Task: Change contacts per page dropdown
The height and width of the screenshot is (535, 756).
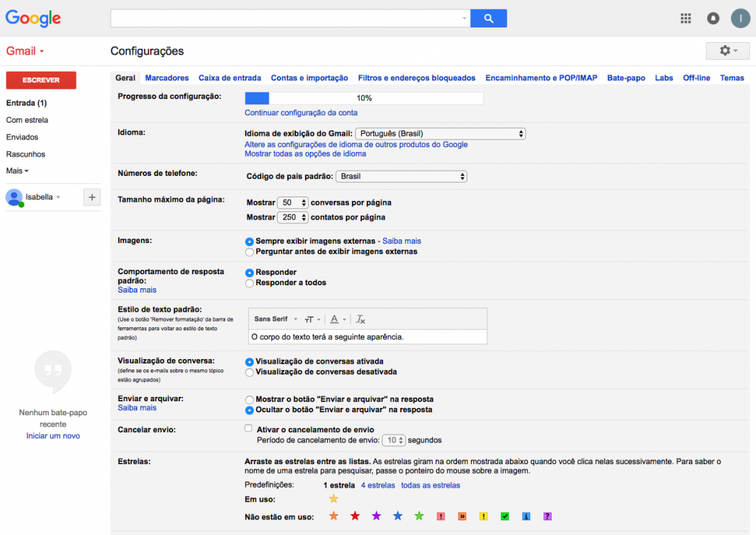Action: (x=292, y=217)
